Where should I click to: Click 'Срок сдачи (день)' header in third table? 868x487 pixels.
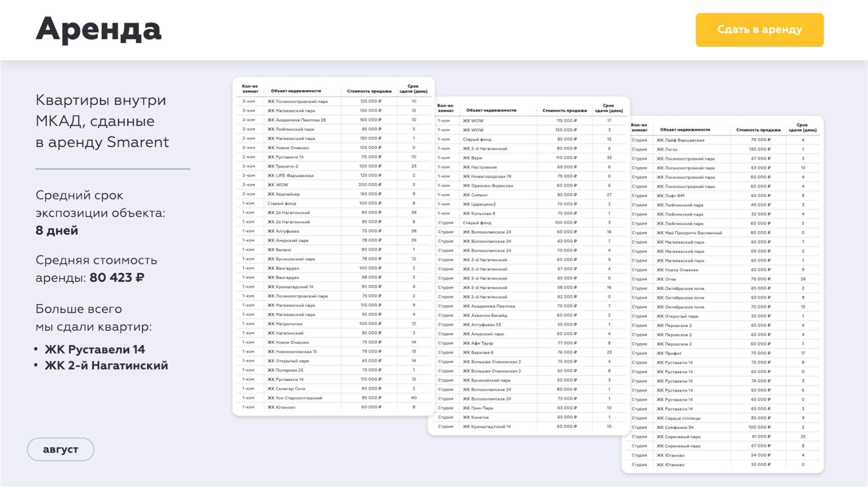(x=802, y=127)
